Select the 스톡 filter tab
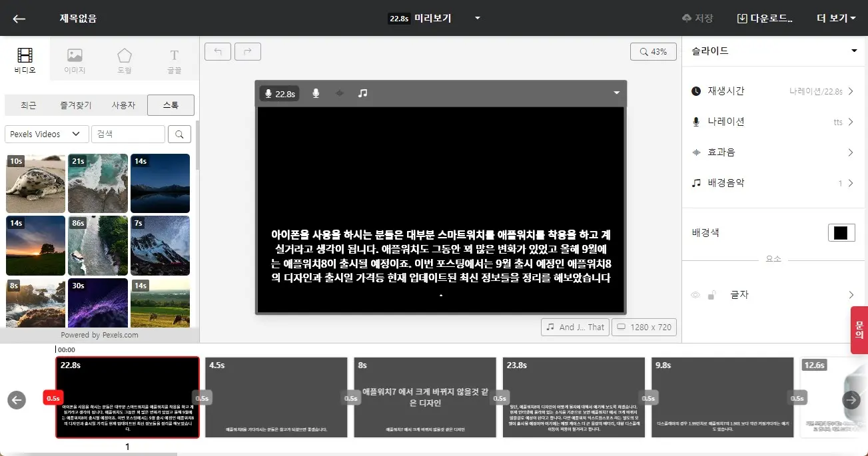Image resolution: width=868 pixels, height=456 pixels. (171, 105)
